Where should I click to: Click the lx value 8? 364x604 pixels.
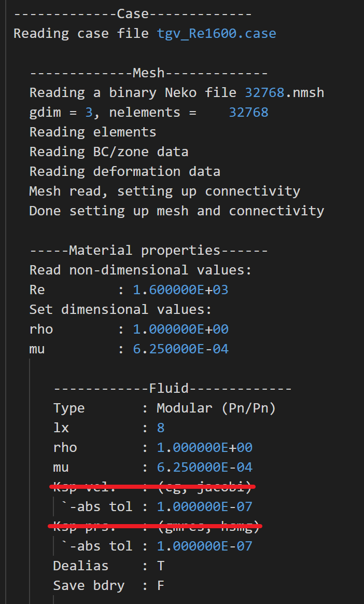161,428
